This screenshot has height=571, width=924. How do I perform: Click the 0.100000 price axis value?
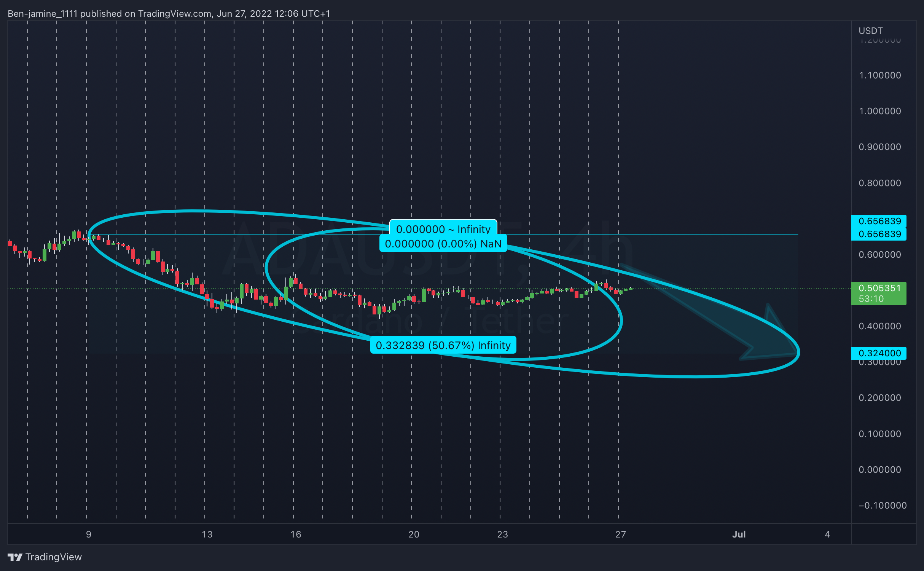[880, 434]
